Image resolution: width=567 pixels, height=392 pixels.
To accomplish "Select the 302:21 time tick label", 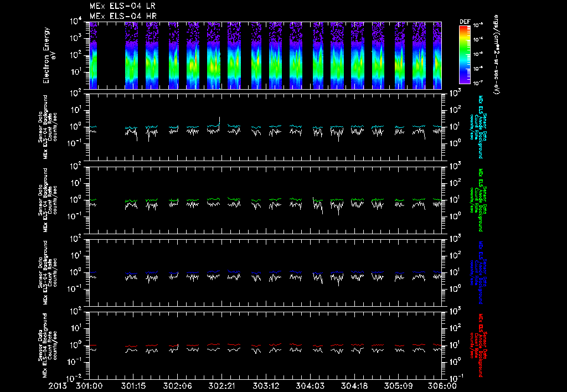I will (x=221, y=386).
